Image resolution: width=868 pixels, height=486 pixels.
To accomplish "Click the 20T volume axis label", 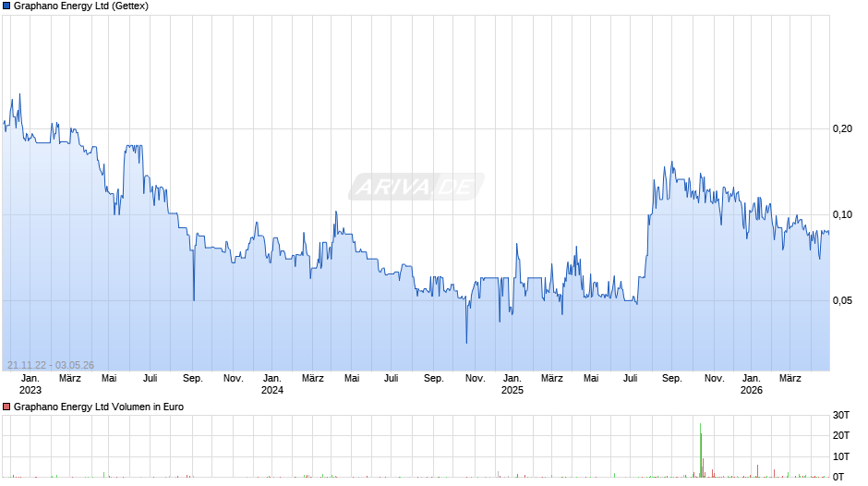I will pos(841,435).
